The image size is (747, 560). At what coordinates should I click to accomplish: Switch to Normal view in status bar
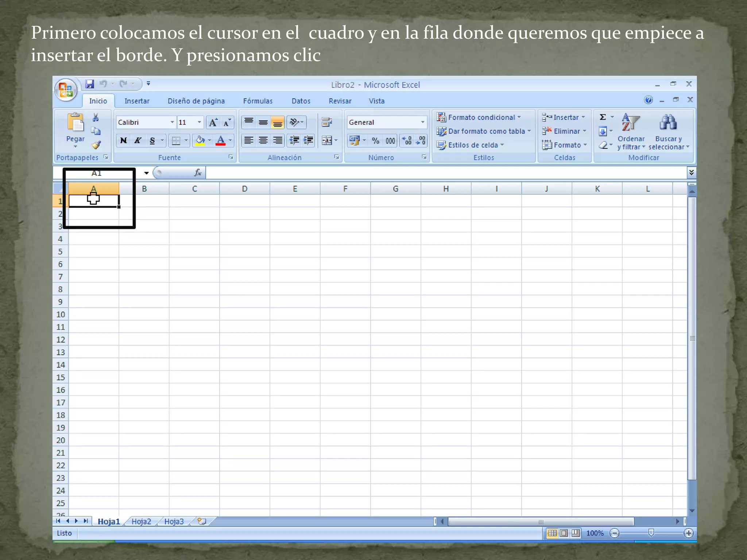click(552, 533)
